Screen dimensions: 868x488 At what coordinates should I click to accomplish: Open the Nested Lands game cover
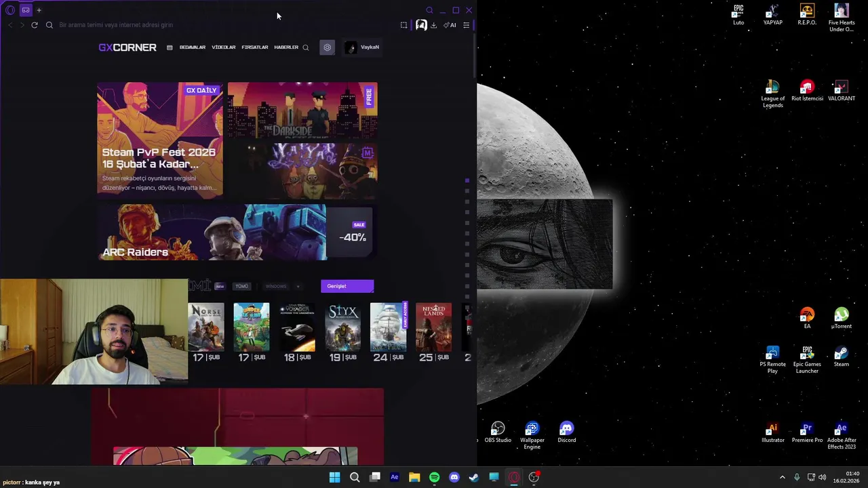[x=433, y=327]
